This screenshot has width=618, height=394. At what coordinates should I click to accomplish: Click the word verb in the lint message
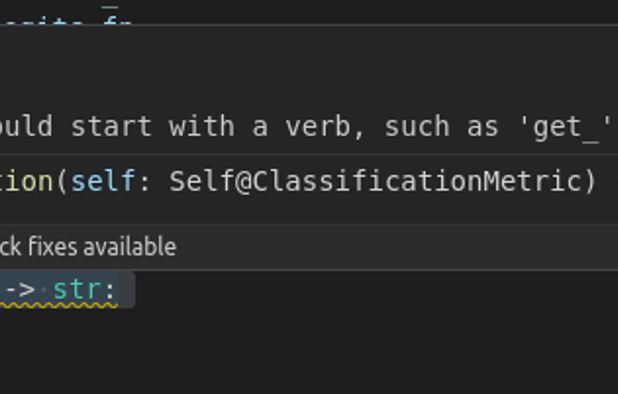tap(318, 127)
